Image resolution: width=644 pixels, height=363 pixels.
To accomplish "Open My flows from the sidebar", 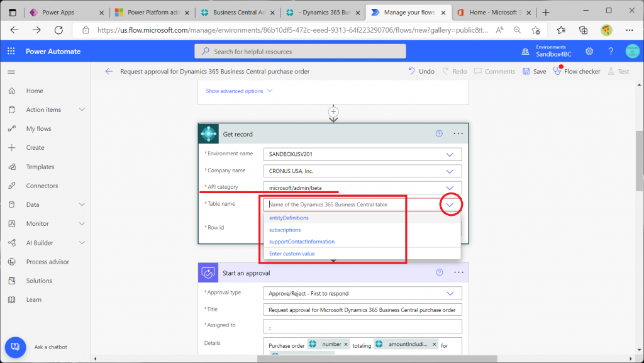I will 38,128.
